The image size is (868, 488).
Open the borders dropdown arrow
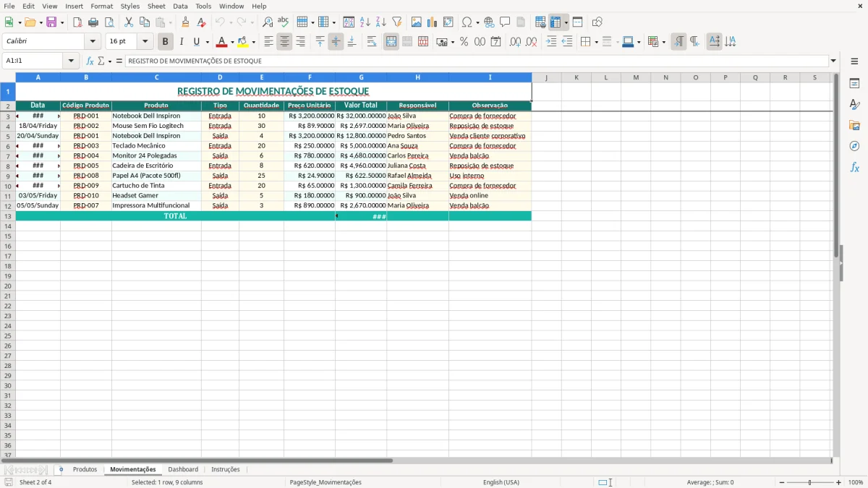pyautogui.click(x=596, y=42)
